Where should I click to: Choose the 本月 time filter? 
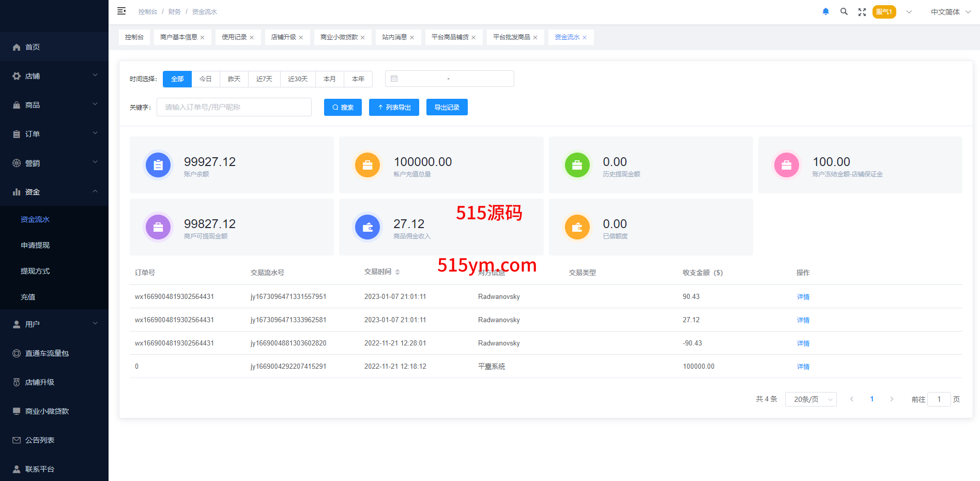(329, 79)
